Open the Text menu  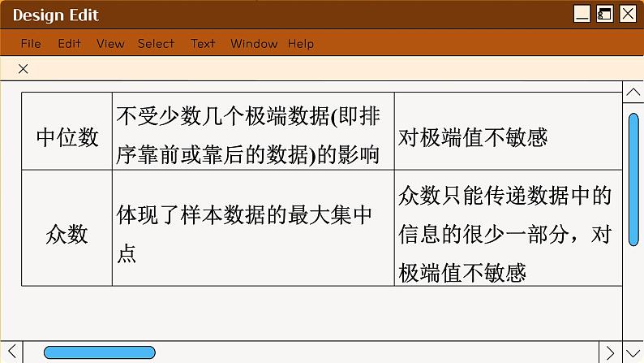[203, 43]
